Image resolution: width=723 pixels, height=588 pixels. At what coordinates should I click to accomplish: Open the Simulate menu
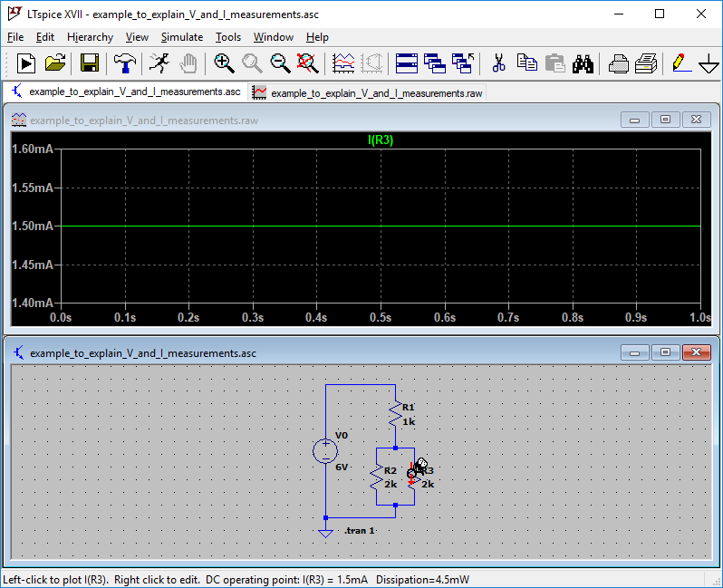181,37
